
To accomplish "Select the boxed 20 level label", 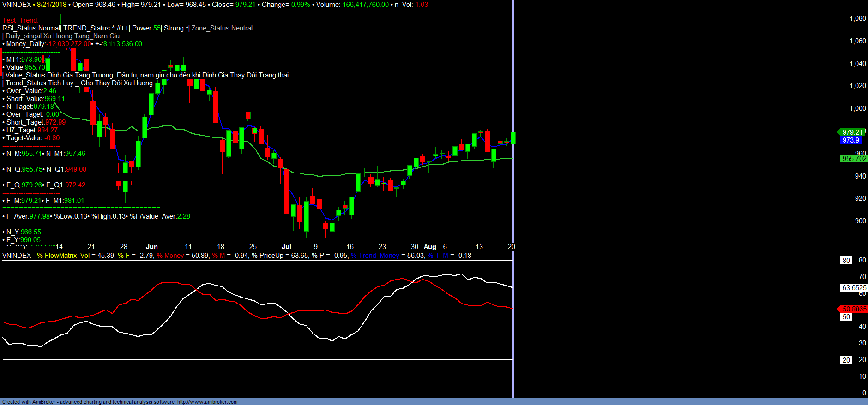I will 846,360.
